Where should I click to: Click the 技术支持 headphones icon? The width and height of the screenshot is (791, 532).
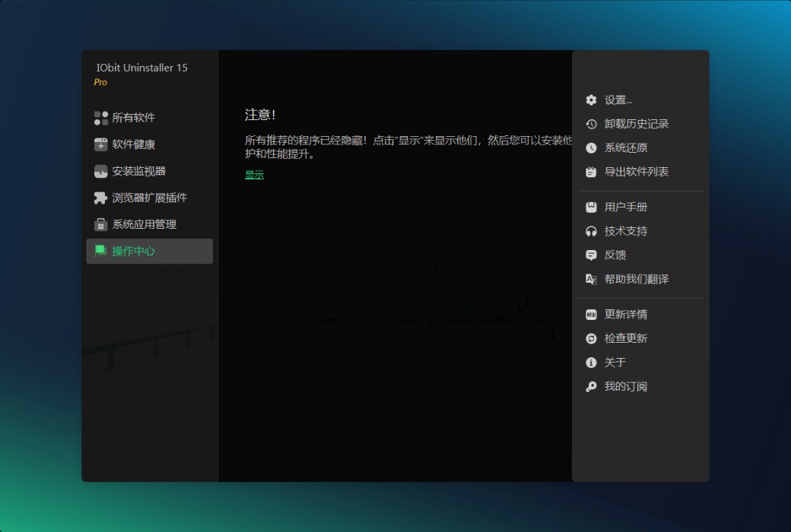pos(591,232)
